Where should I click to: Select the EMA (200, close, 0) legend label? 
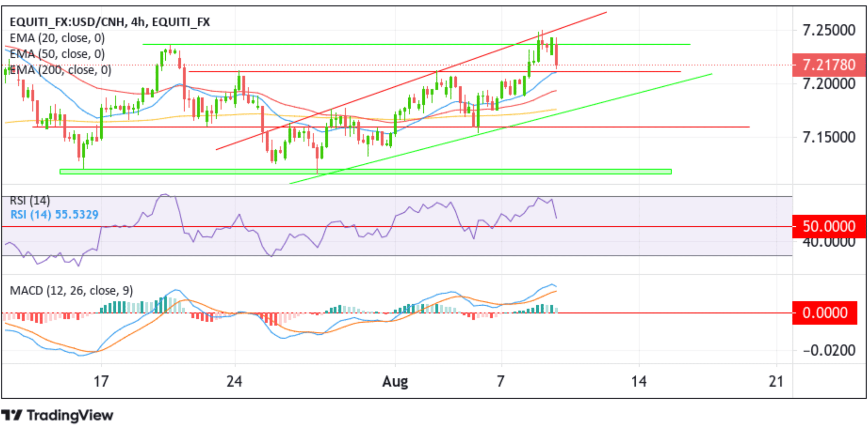pos(60,70)
